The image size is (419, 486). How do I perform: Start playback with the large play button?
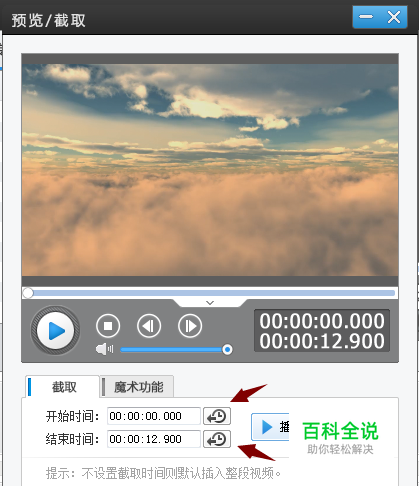55,331
